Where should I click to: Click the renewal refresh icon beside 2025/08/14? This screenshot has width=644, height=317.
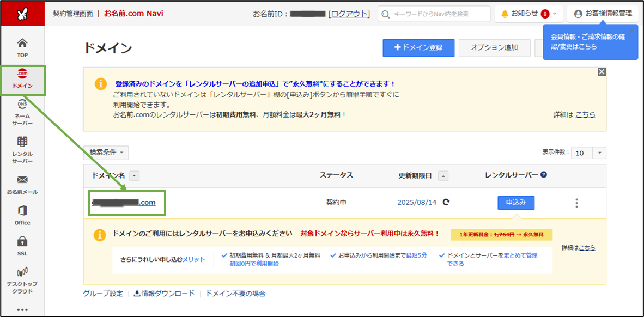pyautogui.click(x=446, y=202)
